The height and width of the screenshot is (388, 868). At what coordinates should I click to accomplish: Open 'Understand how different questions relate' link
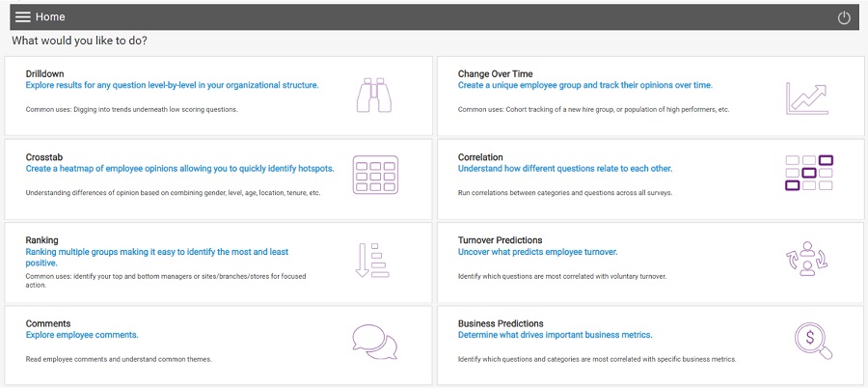(x=565, y=168)
